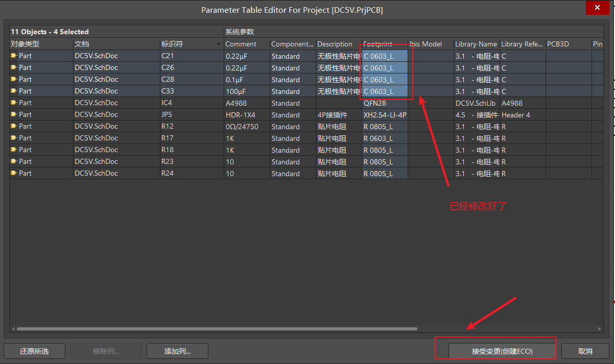Select footprint cell of C26 row

pyautogui.click(x=385, y=68)
